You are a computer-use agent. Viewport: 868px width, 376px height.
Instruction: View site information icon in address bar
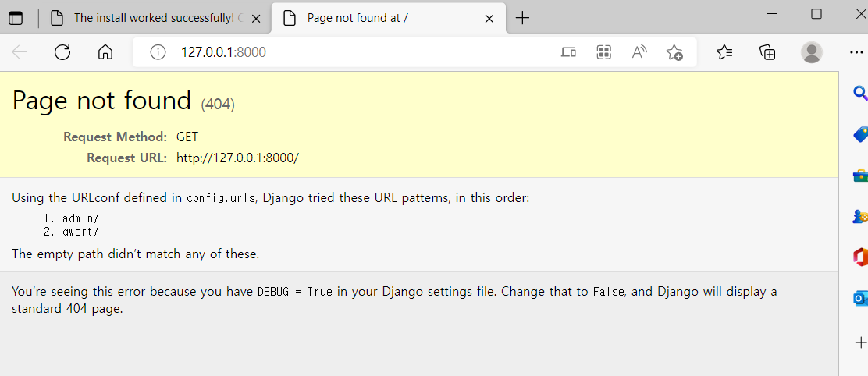pyautogui.click(x=158, y=52)
